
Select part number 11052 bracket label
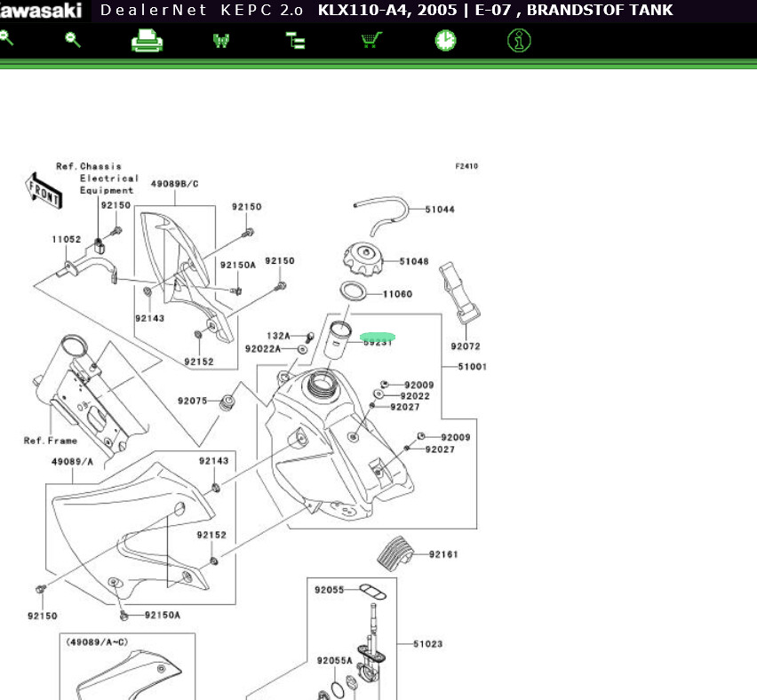click(x=66, y=239)
